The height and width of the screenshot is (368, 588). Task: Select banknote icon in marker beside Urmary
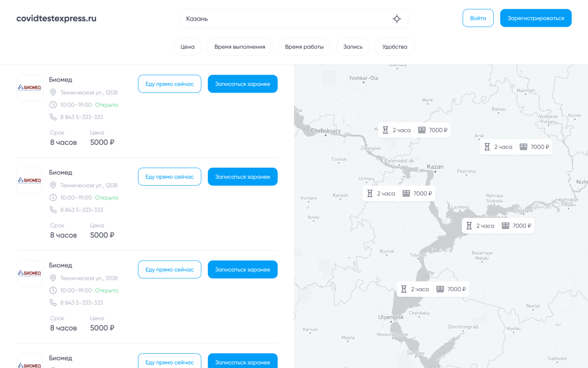coord(406,193)
